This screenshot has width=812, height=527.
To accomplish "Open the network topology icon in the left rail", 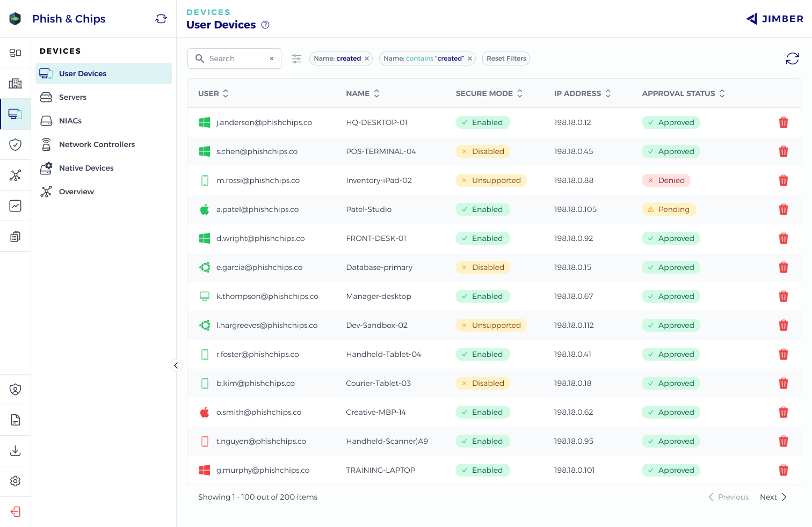I will point(15,175).
